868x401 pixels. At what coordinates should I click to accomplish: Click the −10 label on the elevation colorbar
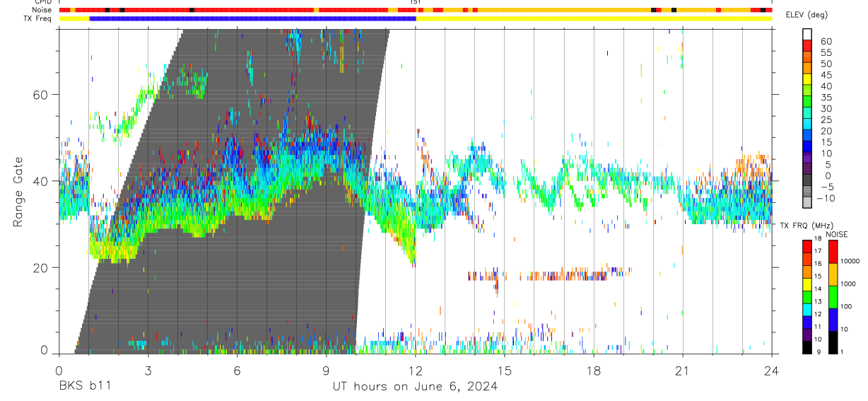tap(826, 198)
